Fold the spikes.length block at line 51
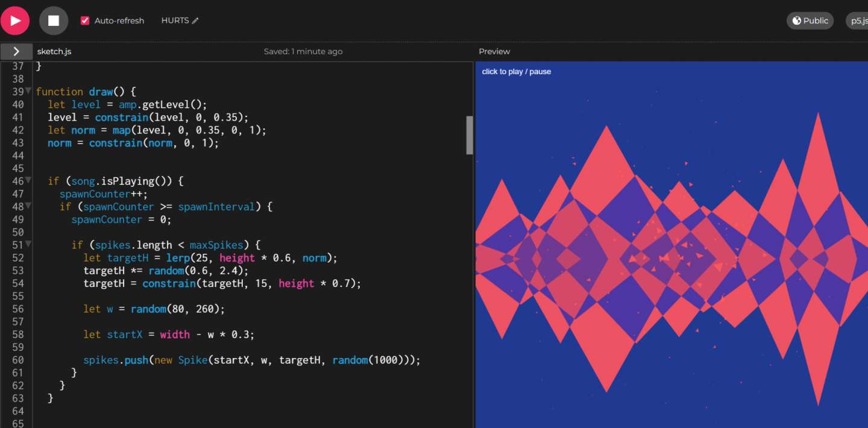This screenshot has height=428, width=868. click(x=28, y=245)
